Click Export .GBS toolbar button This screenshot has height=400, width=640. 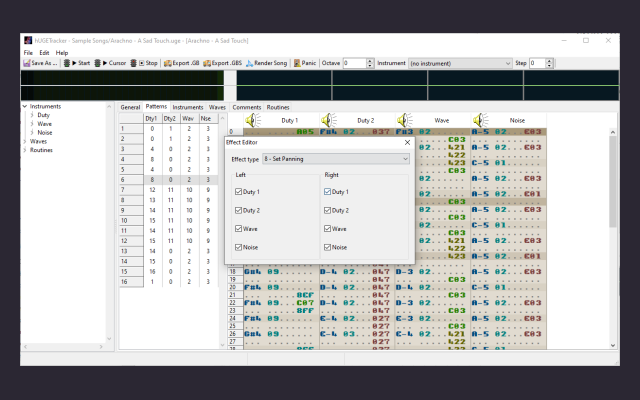pyautogui.click(x=222, y=63)
